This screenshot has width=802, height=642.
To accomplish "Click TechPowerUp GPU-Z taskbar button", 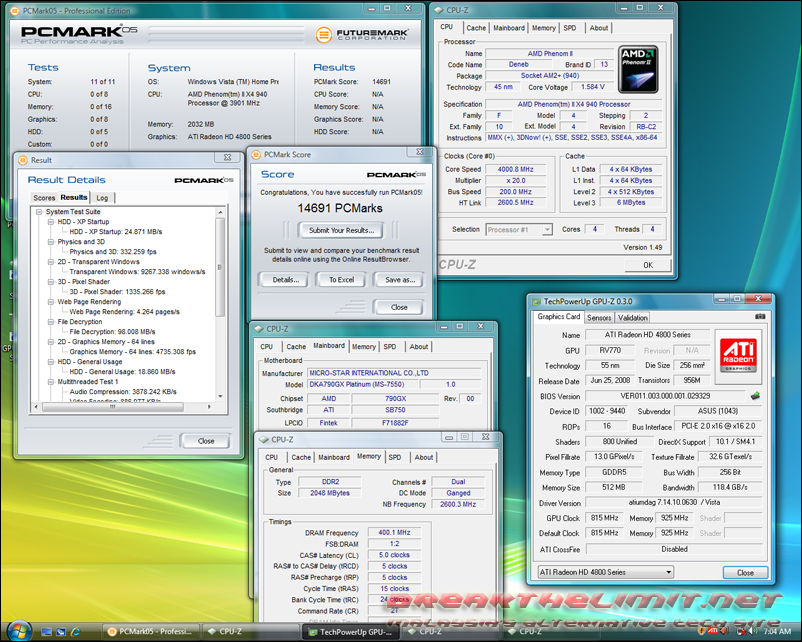I will point(351,632).
